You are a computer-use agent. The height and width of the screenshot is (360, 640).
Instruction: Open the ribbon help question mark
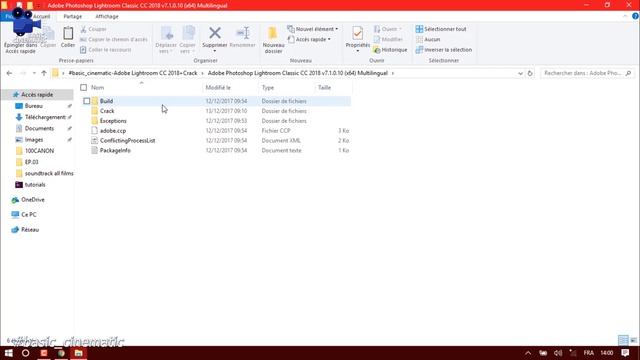[x=635, y=16]
